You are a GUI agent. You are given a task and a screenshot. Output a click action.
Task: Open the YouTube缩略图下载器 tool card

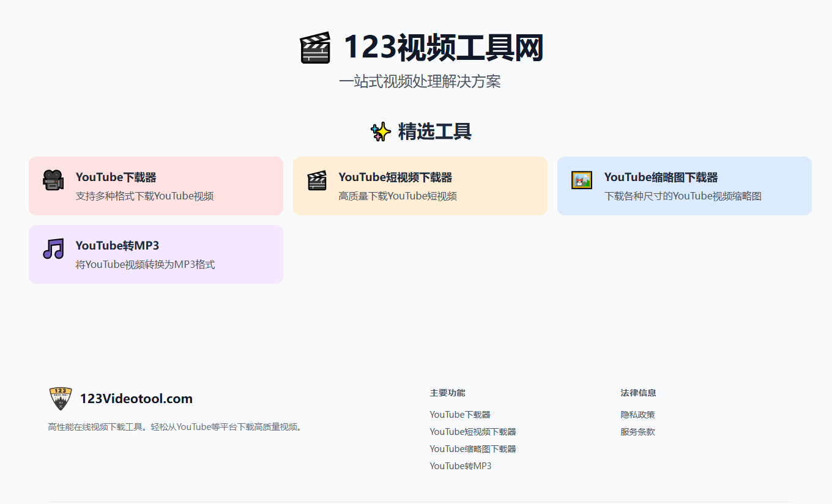click(684, 185)
